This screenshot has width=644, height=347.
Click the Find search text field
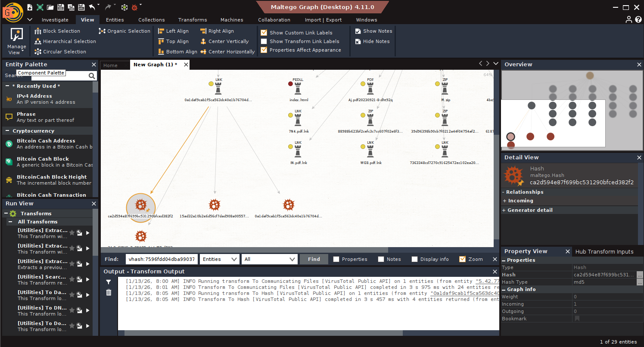pyautogui.click(x=162, y=259)
